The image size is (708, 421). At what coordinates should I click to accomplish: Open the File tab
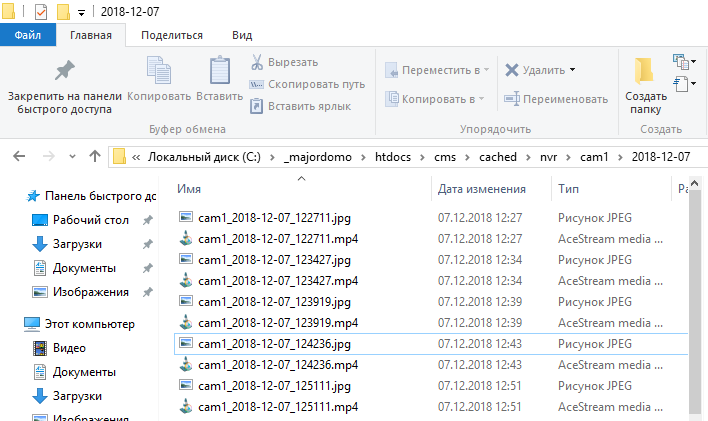28,35
